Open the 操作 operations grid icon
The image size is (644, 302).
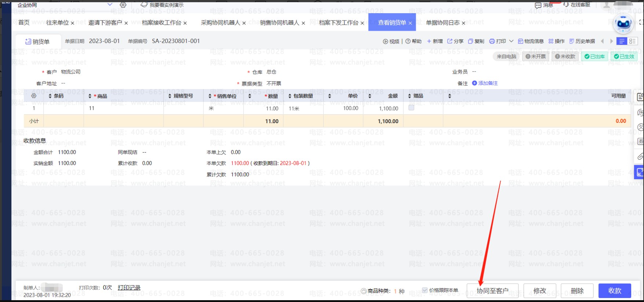click(x=551, y=41)
